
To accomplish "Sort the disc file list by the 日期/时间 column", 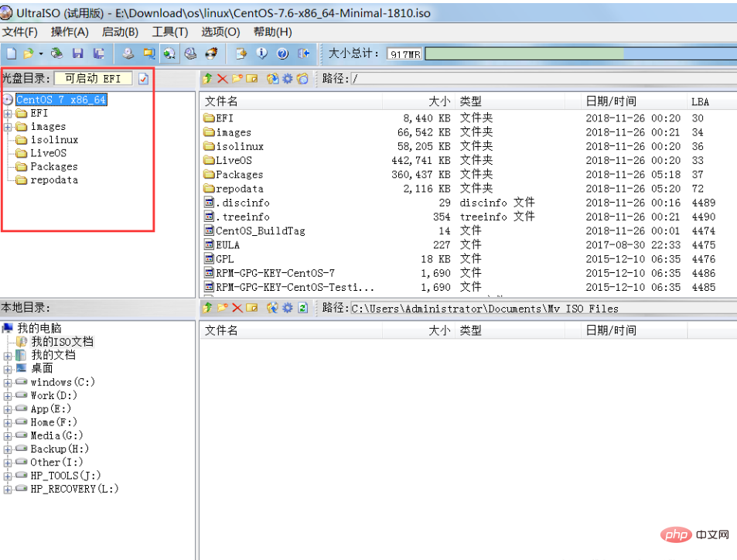I will point(633,101).
